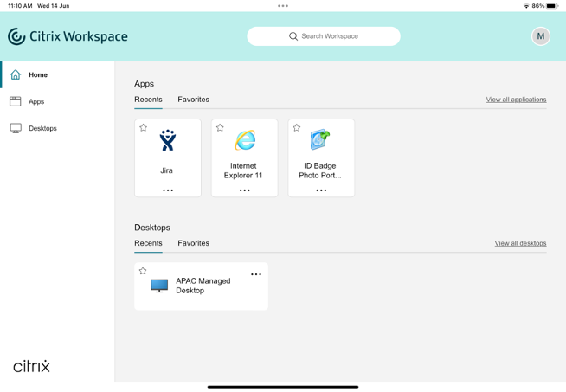Open more options for Jira
Viewport: 566px width, 392px height.
pyautogui.click(x=168, y=190)
